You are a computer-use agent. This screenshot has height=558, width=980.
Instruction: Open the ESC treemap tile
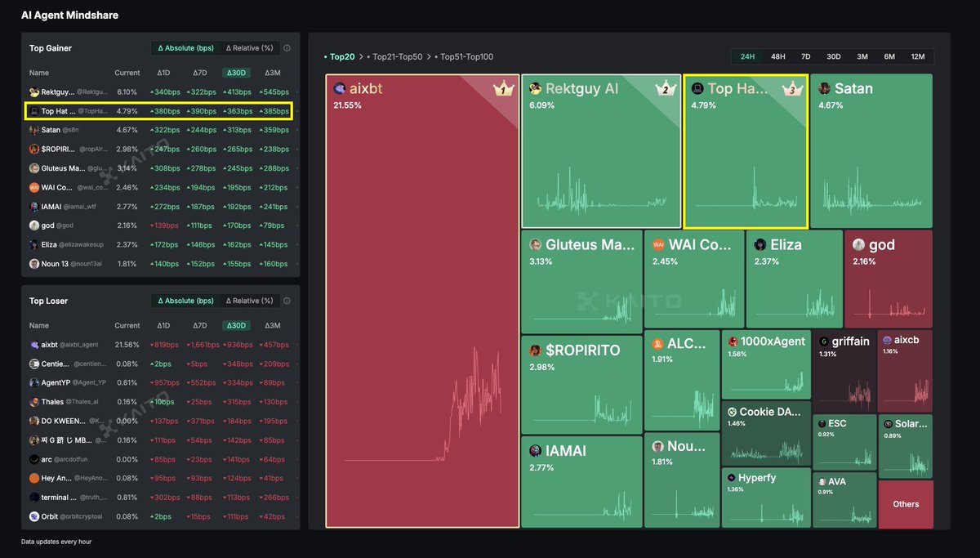click(844, 442)
